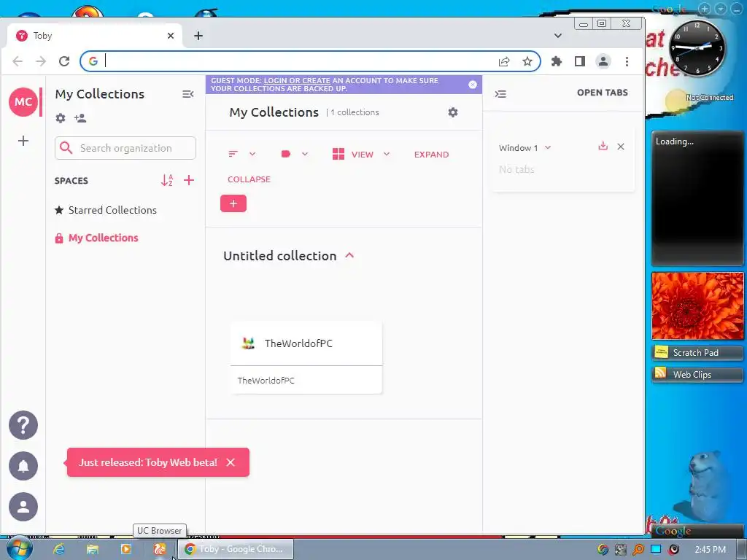Image resolution: width=747 pixels, height=560 pixels.
Task: Select My Collections space
Action: pos(97,238)
